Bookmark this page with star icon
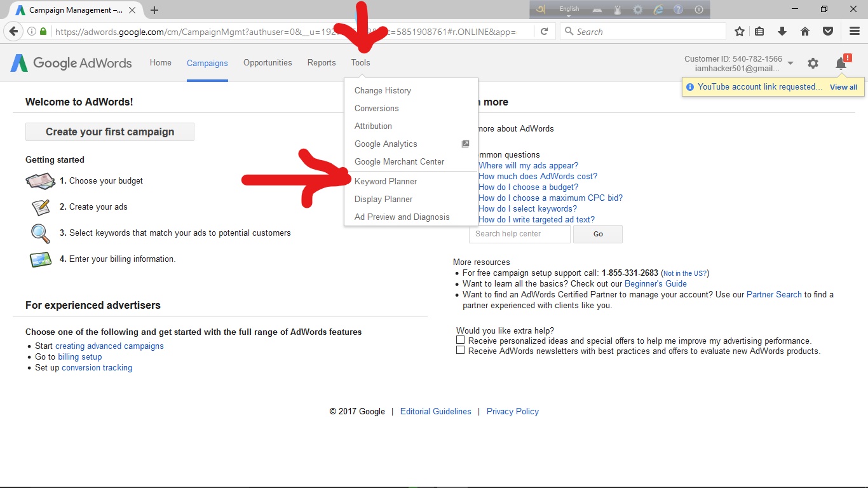868x488 pixels. point(740,31)
